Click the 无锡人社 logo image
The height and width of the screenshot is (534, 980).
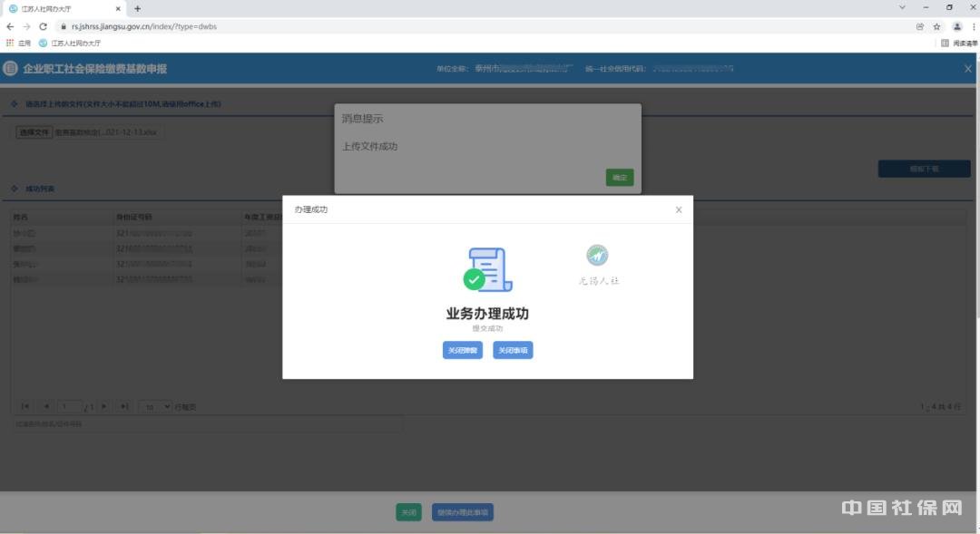point(597,256)
